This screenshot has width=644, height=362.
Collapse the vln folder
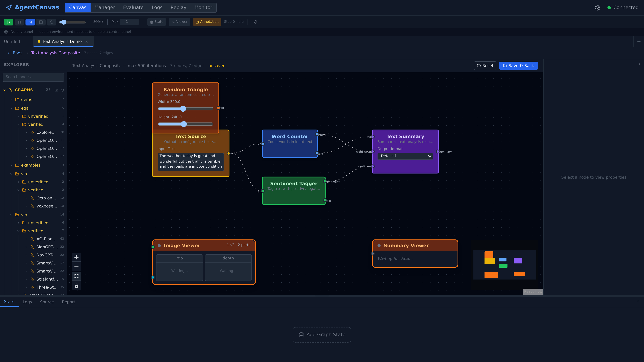pos(11,215)
